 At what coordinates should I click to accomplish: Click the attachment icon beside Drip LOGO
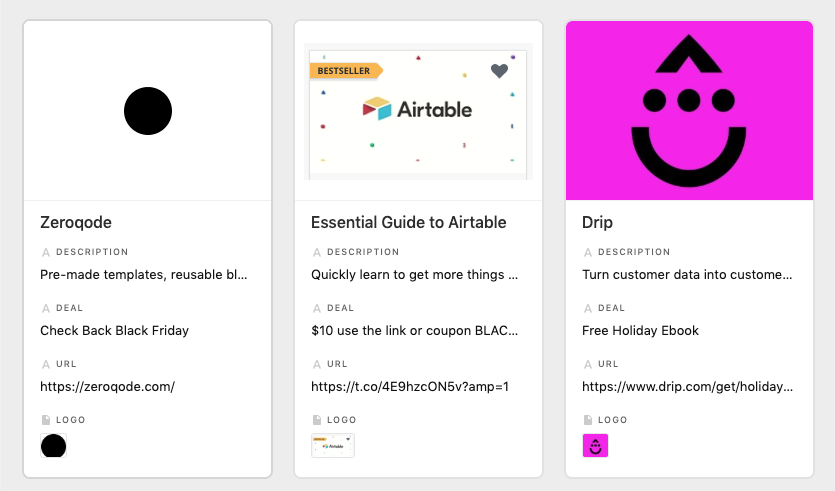588,420
